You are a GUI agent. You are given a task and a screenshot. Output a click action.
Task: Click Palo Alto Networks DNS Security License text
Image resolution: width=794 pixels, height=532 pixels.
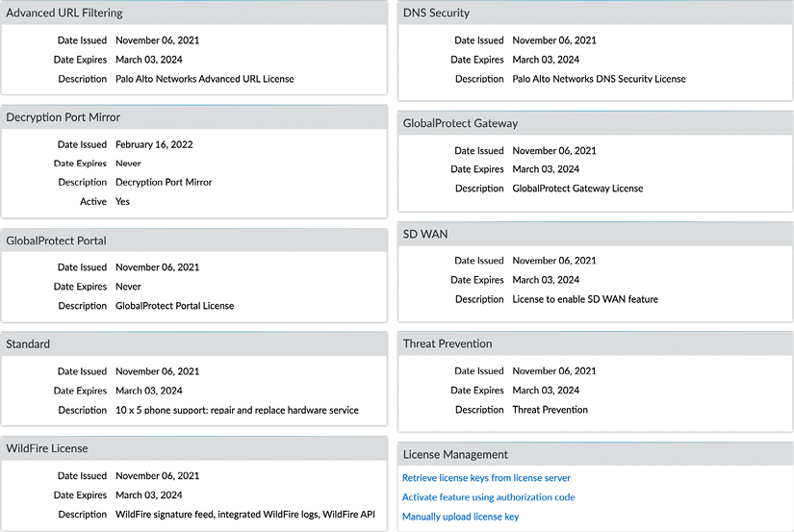(x=599, y=79)
